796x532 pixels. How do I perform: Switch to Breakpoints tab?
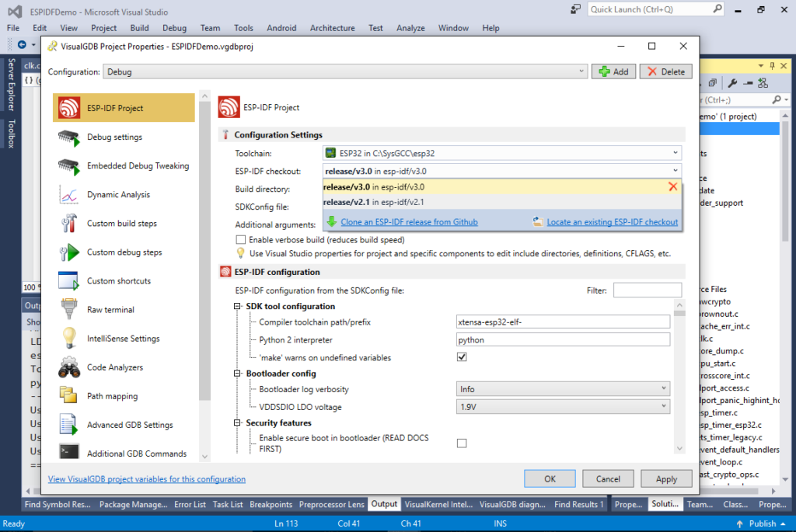coord(271,504)
